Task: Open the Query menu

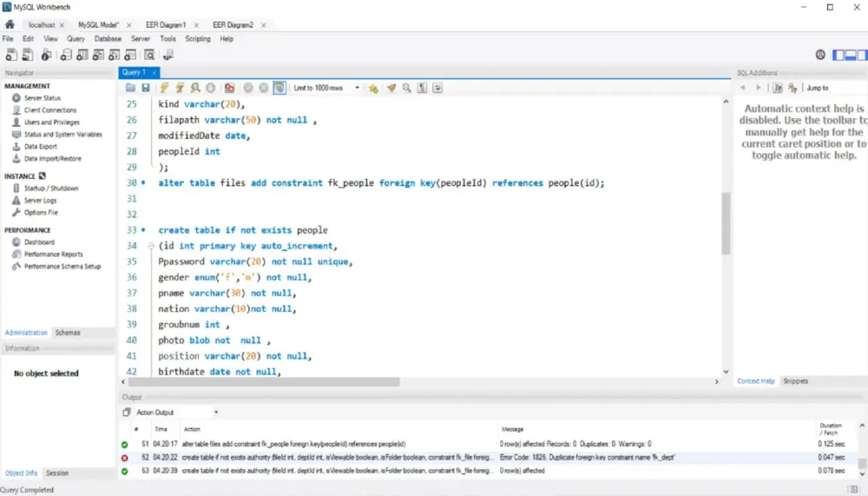Action: tap(76, 39)
